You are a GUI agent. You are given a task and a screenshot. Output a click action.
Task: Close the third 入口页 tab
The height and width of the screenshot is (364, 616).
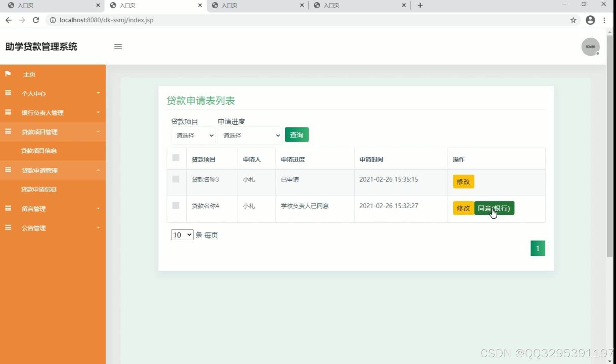(x=302, y=5)
